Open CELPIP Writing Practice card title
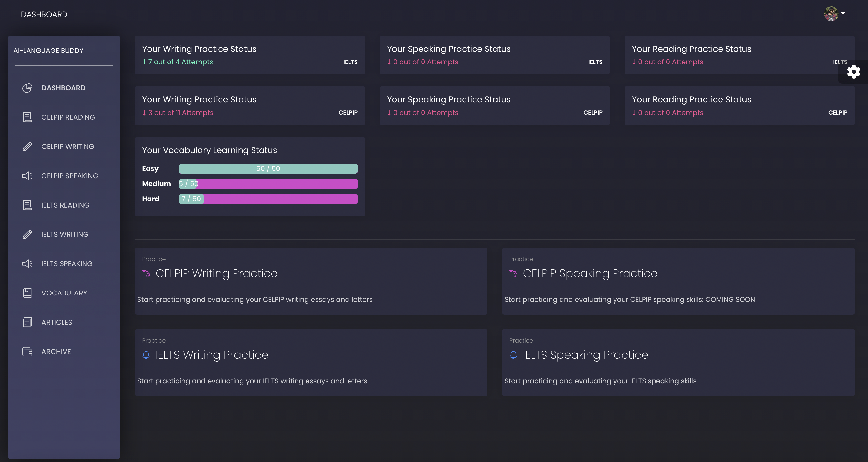Image resolution: width=868 pixels, height=462 pixels. coord(216,273)
